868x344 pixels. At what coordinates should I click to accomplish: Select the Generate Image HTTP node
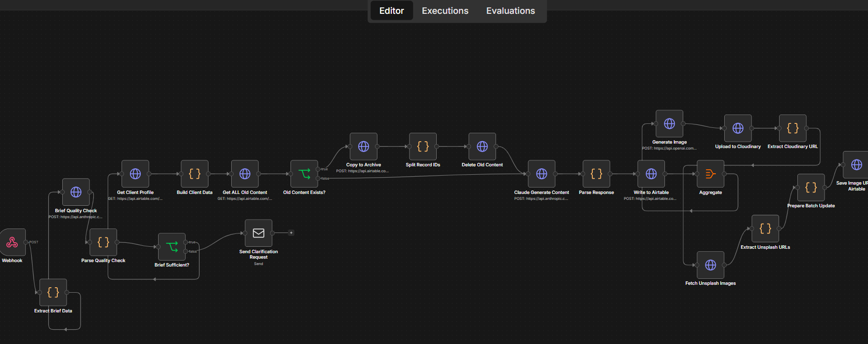pyautogui.click(x=669, y=124)
